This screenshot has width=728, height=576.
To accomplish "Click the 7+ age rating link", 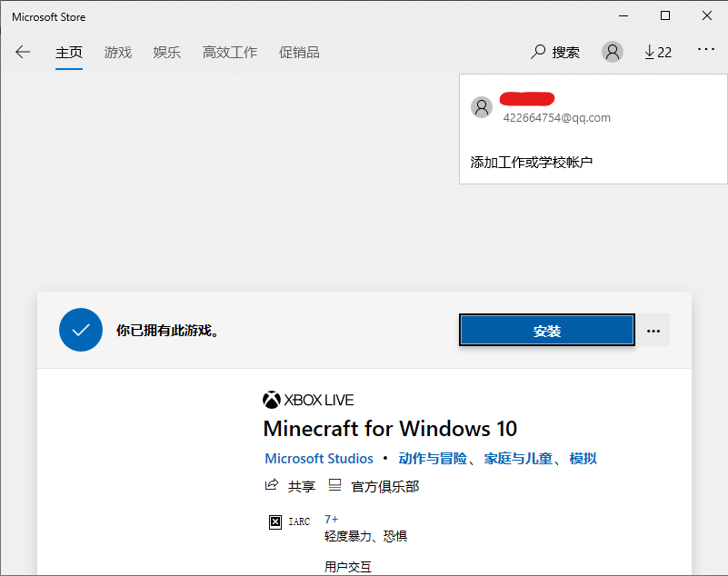I will [x=331, y=519].
